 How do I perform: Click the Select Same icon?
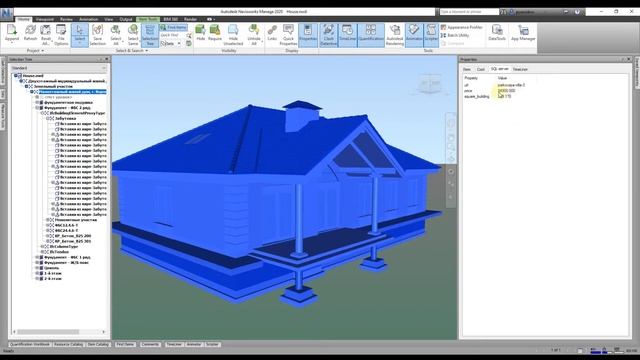tap(133, 34)
